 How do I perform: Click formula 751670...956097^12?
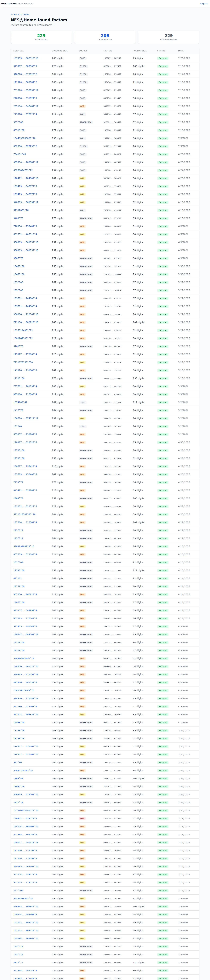(x=26, y=90)
